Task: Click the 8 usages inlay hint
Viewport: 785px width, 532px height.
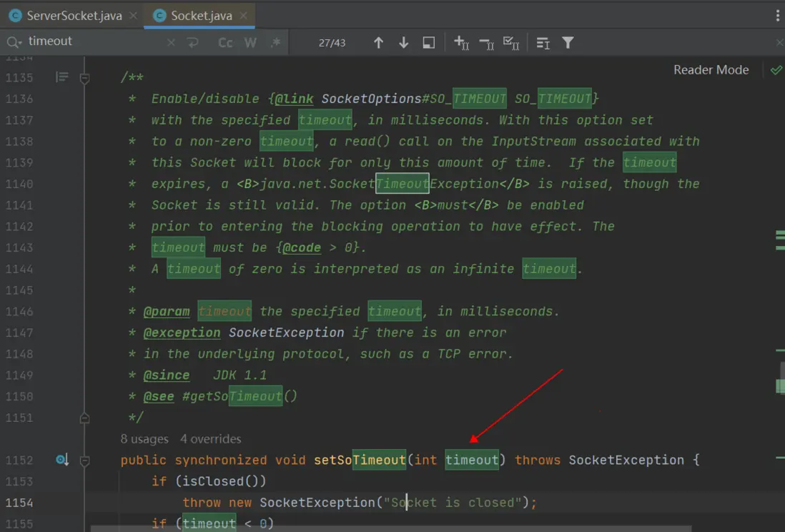Action: 144,439
